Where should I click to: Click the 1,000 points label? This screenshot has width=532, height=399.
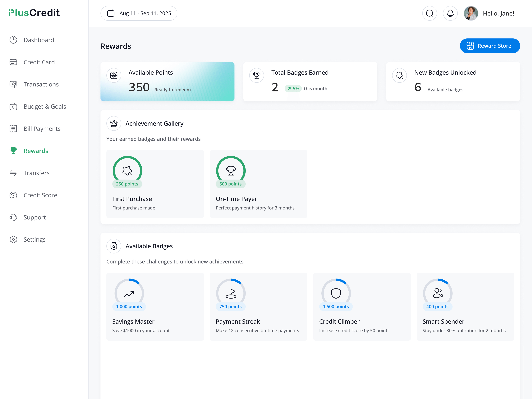[129, 307]
